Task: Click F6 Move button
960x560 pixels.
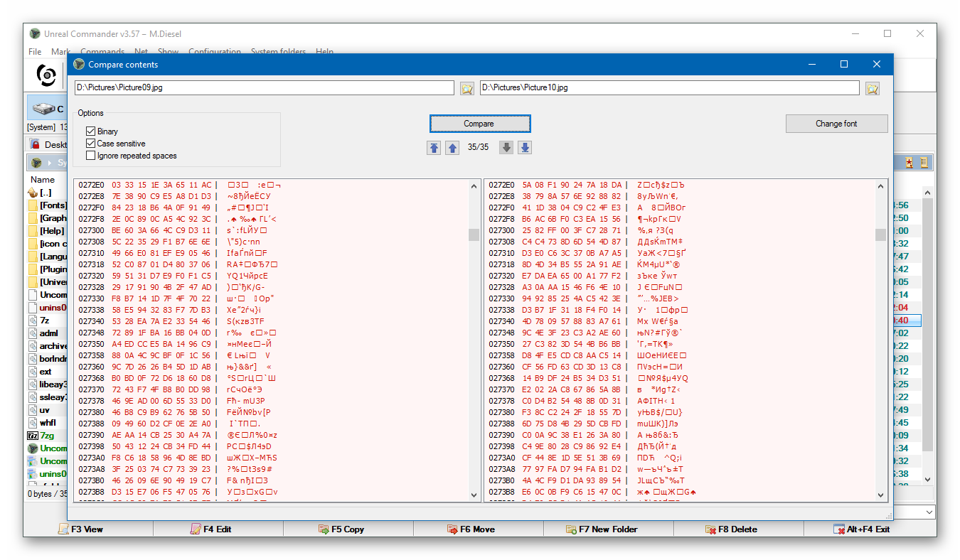Action: tap(471, 529)
